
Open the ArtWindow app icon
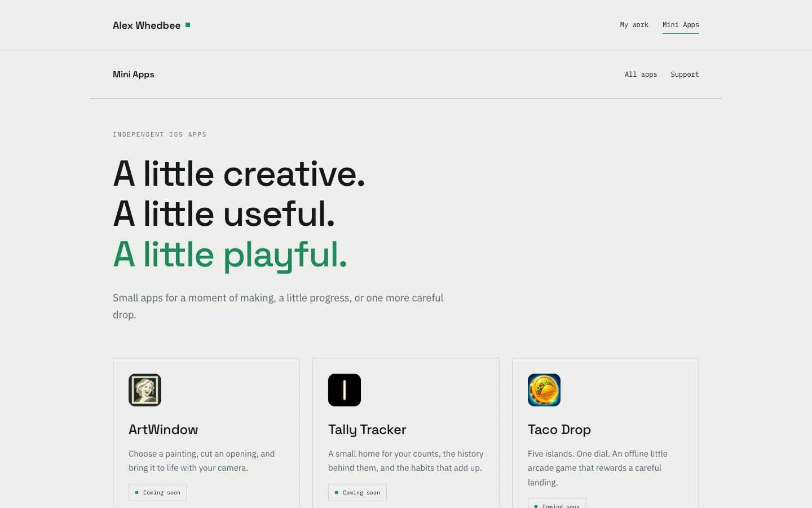(145, 390)
